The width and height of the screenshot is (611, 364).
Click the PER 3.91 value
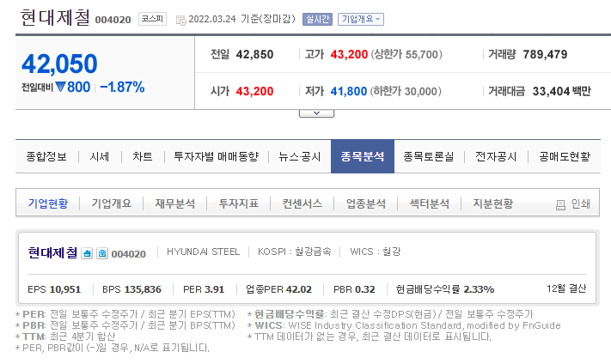(x=214, y=289)
